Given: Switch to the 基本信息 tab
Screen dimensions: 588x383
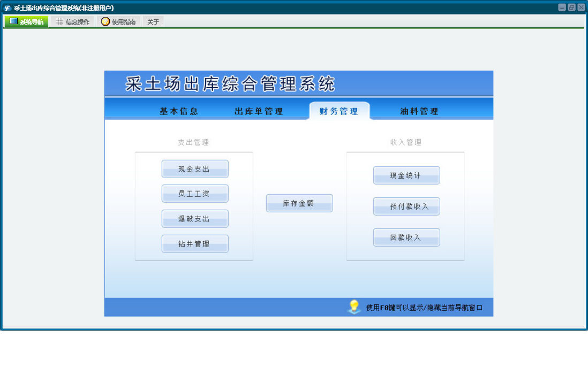Looking at the screenshot, I should click(179, 111).
